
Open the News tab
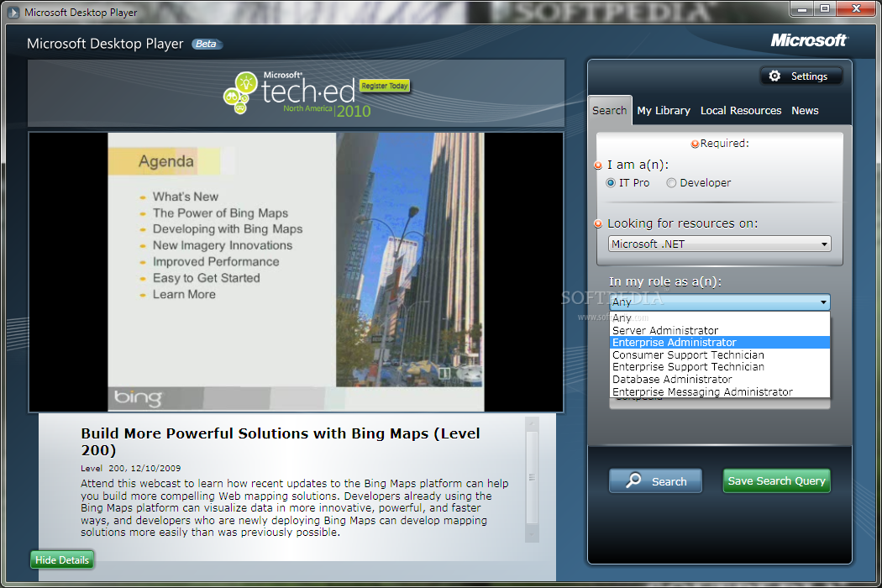click(x=805, y=110)
